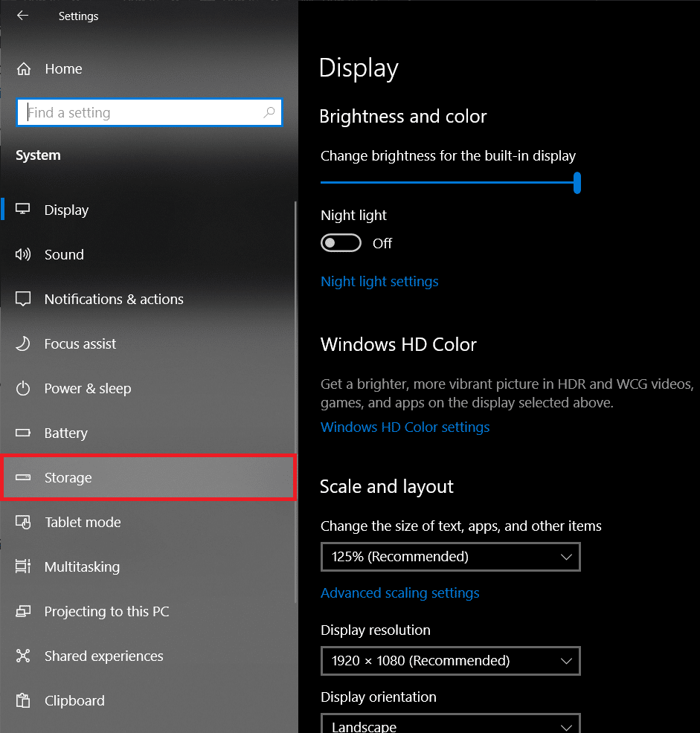Go to Notifications & actions settings

pyautogui.click(x=114, y=300)
